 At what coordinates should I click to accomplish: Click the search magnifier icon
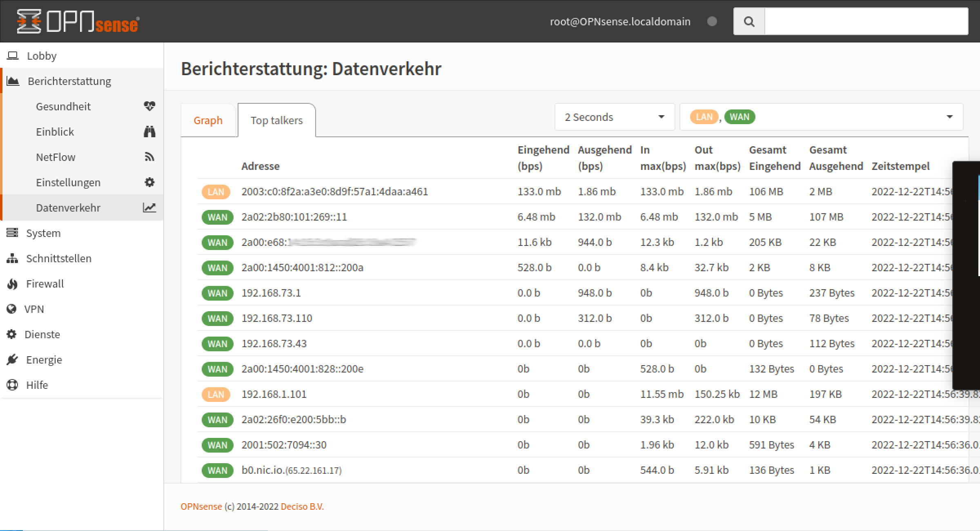pyautogui.click(x=749, y=21)
